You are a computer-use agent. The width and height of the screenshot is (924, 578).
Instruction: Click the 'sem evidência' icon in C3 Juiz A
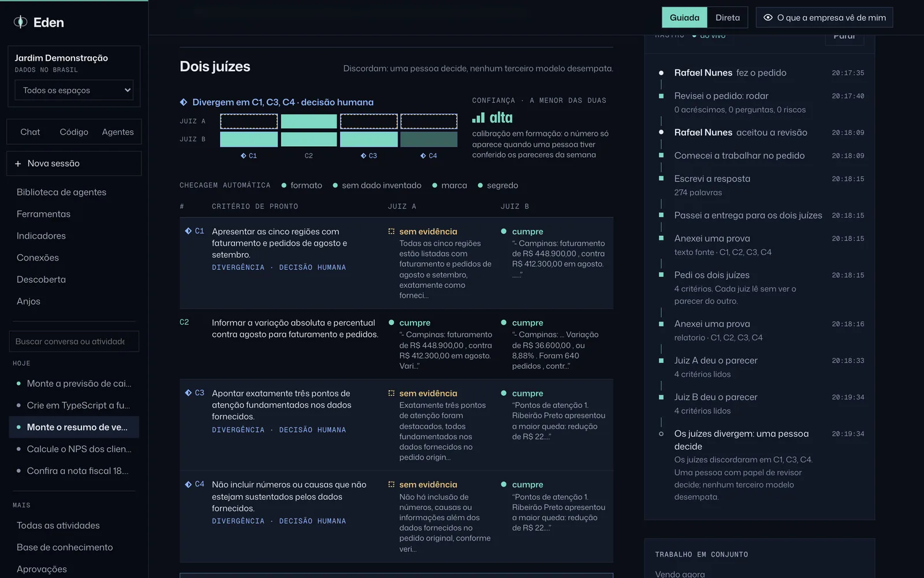tap(392, 393)
